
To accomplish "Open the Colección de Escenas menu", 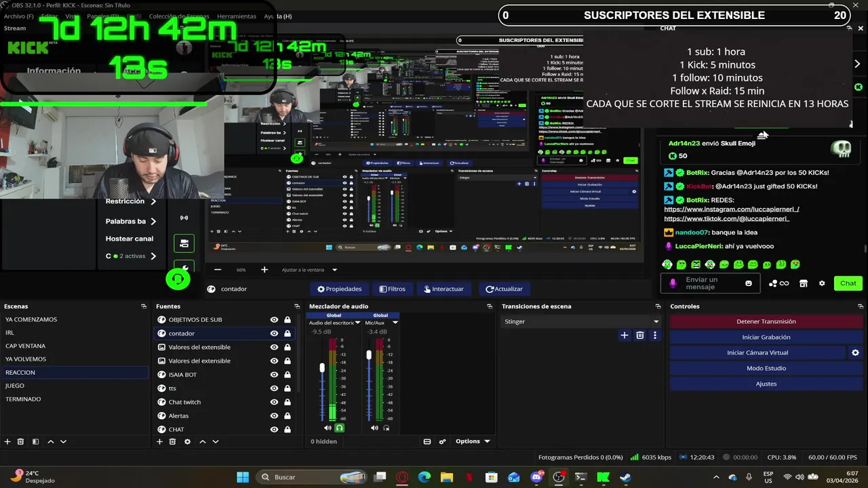I will [179, 16].
